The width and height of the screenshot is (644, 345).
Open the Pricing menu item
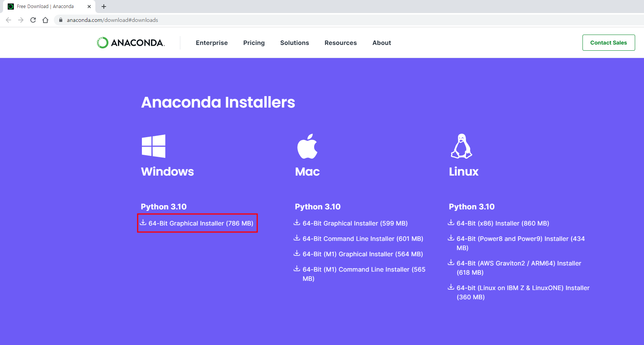pos(254,43)
